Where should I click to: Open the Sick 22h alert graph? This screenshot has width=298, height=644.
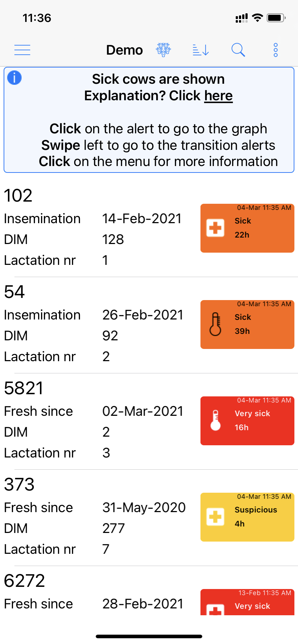click(247, 228)
